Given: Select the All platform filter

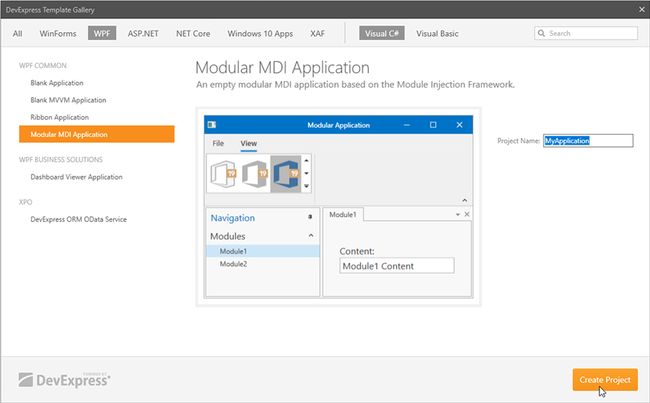Looking at the screenshot, I should 17,34.
